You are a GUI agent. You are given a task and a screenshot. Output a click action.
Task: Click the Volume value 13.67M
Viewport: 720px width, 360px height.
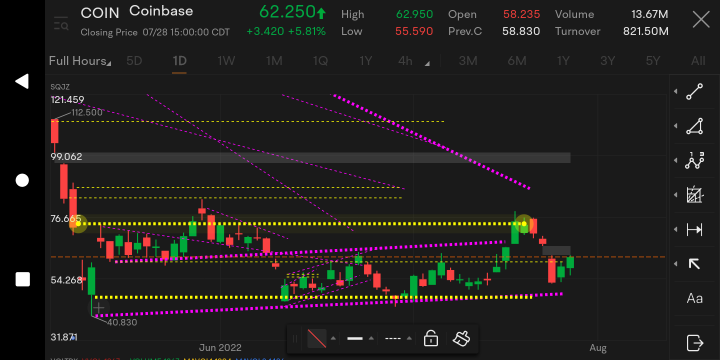point(649,14)
